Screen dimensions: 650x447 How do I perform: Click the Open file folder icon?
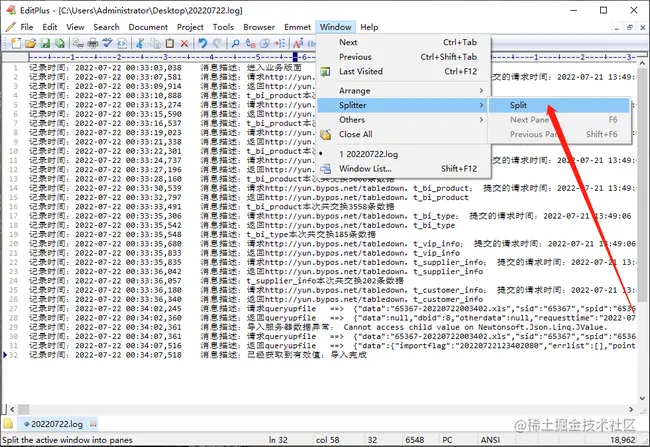tap(30, 43)
